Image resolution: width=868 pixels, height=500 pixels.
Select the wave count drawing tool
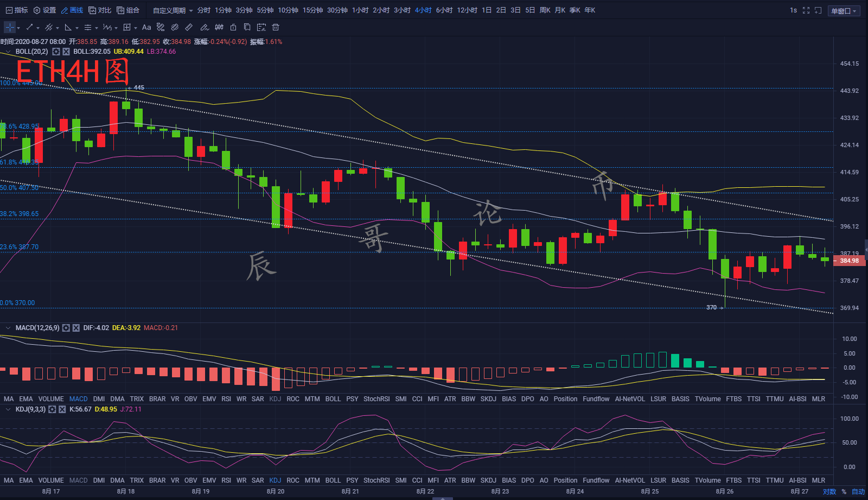[x=107, y=27]
